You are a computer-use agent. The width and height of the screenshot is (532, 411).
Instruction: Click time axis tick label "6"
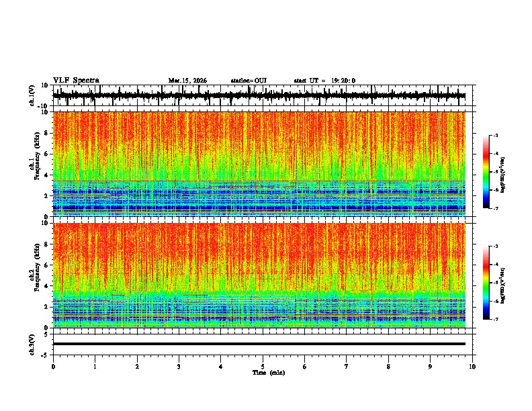coord(305,367)
